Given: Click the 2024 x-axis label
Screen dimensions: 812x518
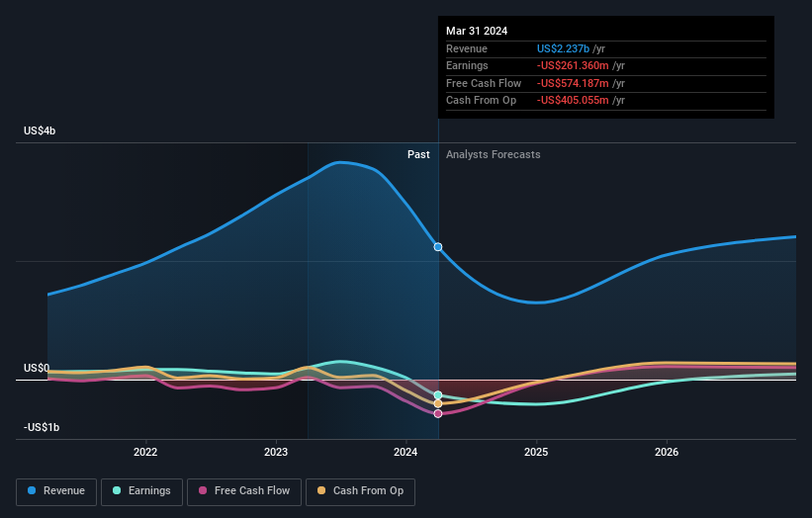Looking at the screenshot, I should 406,453.
